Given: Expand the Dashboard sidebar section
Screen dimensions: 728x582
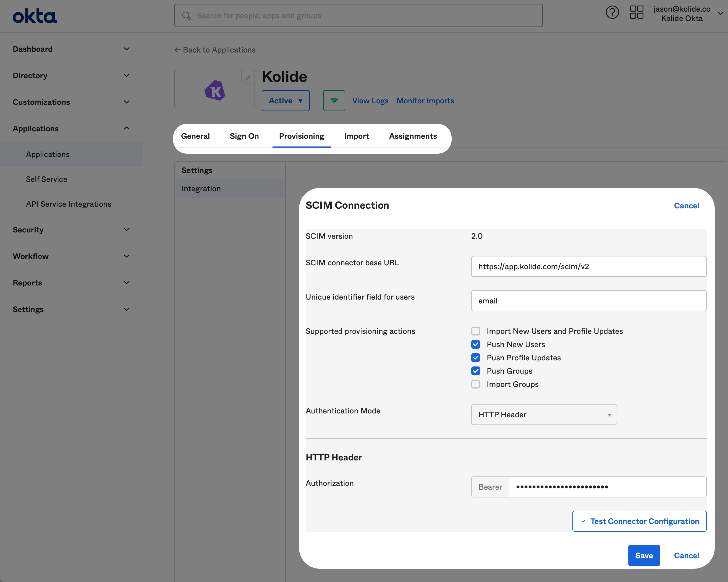Looking at the screenshot, I should click(71, 49).
